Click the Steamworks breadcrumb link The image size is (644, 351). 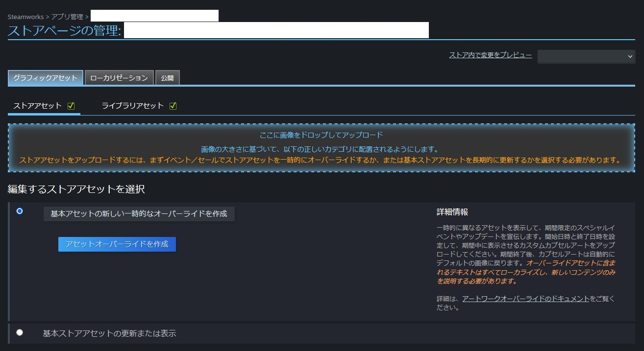point(25,17)
